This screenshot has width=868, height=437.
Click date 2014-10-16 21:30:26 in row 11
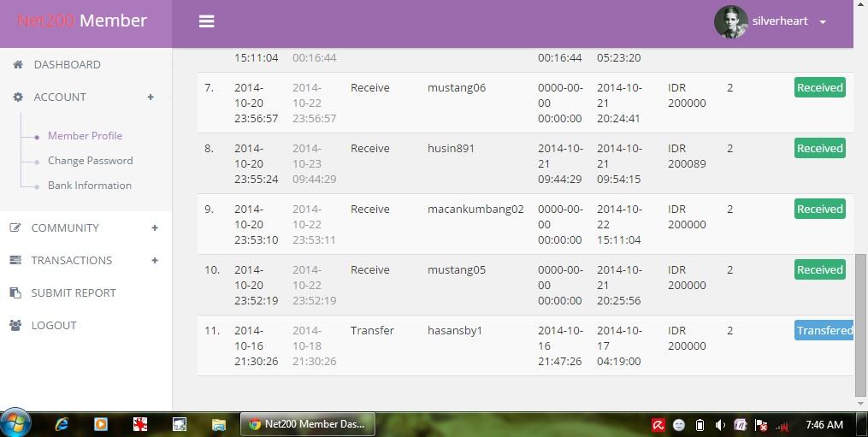pos(257,345)
